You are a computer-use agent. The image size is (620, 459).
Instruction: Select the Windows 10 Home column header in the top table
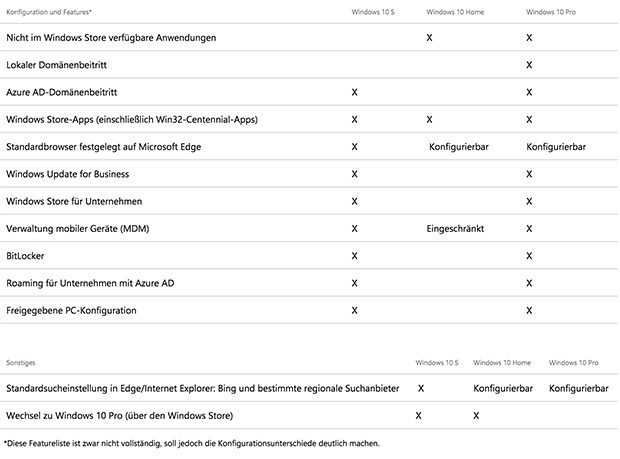coord(455,12)
